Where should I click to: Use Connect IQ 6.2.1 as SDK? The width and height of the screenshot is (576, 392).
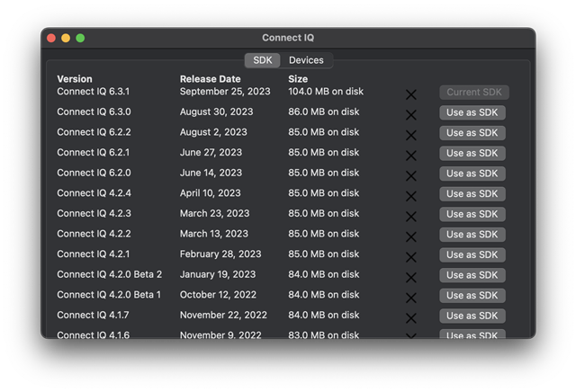coord(472,153)
